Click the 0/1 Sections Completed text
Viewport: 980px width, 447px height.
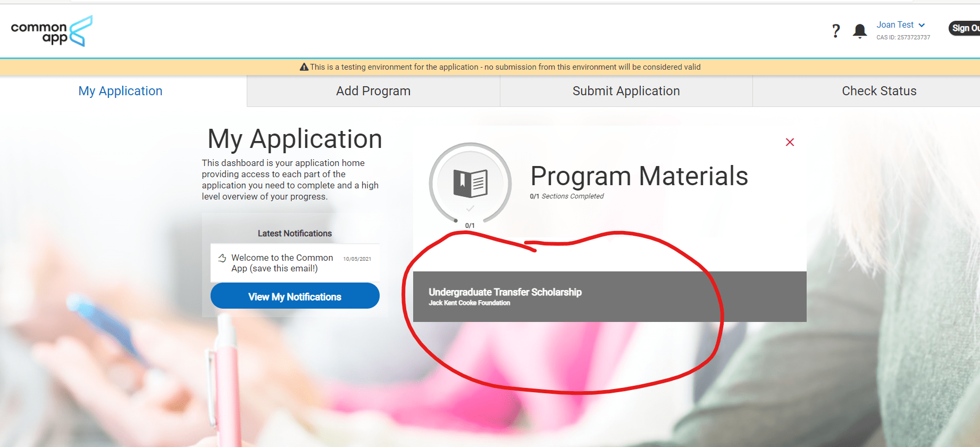[567, 196]
